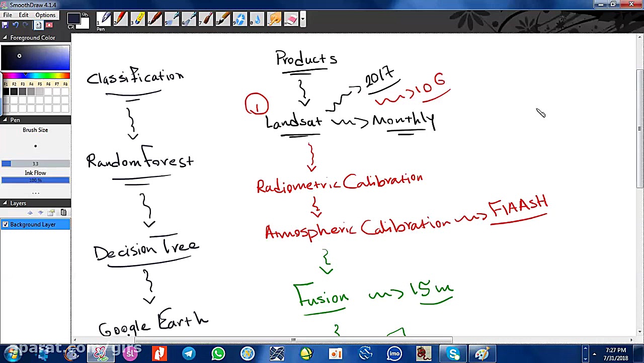
Task: Select the blue star brush tool
Action: point(240,19)
